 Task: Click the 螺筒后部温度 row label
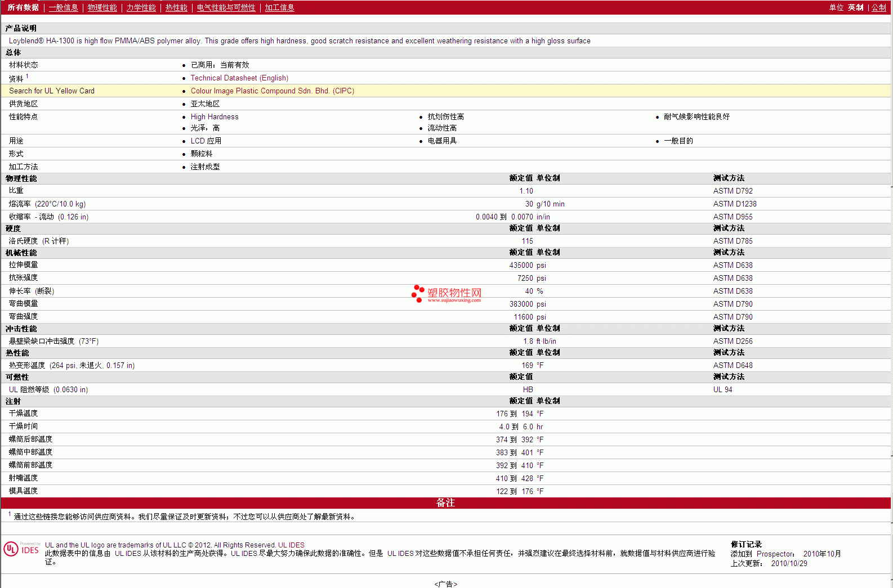click(30, 439)
